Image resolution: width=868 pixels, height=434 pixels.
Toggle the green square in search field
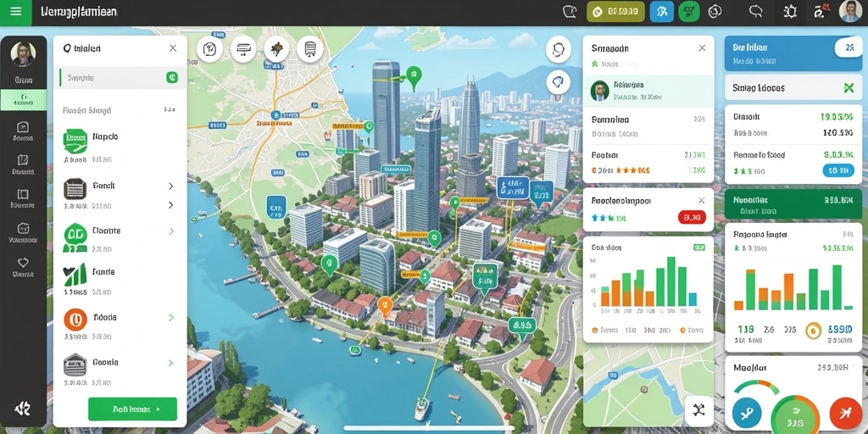(172, 77)
